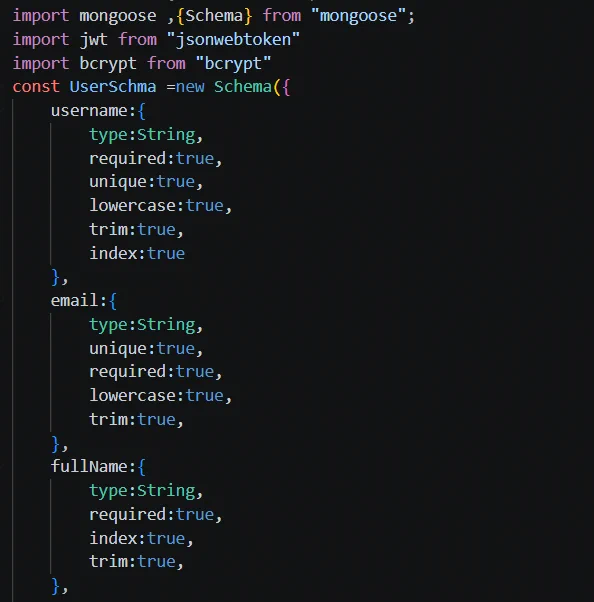Viewport: 594px width, 602px height.
Task: Click type:String under username
Action: tap(142, 135)
